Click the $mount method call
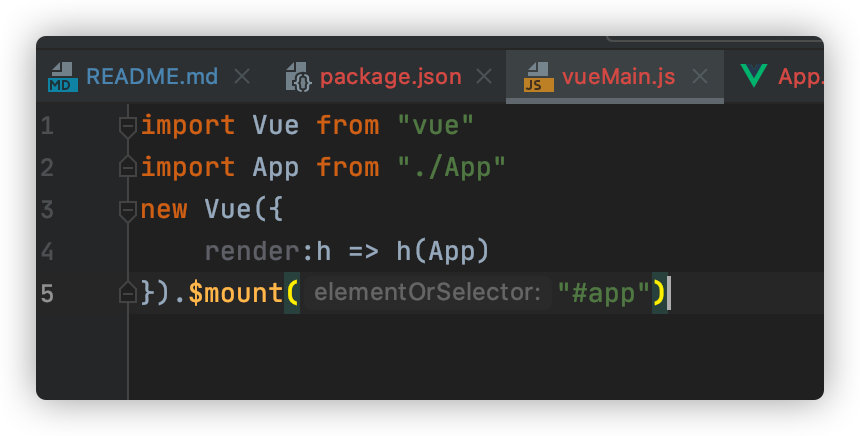 [x=236, y=293]
